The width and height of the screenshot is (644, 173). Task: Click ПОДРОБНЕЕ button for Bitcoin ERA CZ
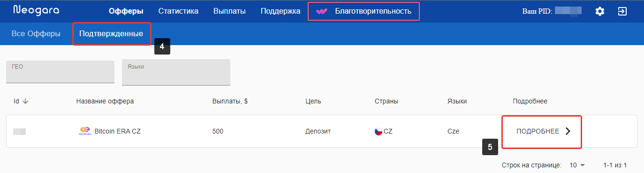(x=542, y=132)
